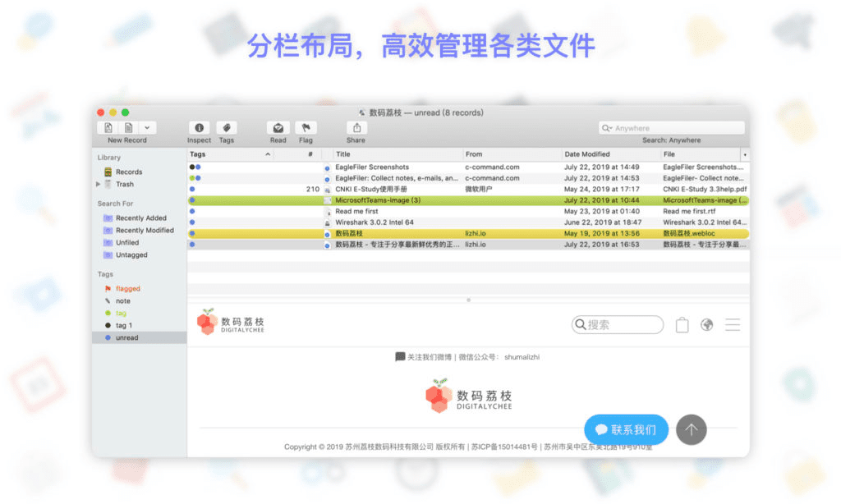The image size is (841, 504).
Task: Toggle the Read envelope icon
Action: (278, 127)
